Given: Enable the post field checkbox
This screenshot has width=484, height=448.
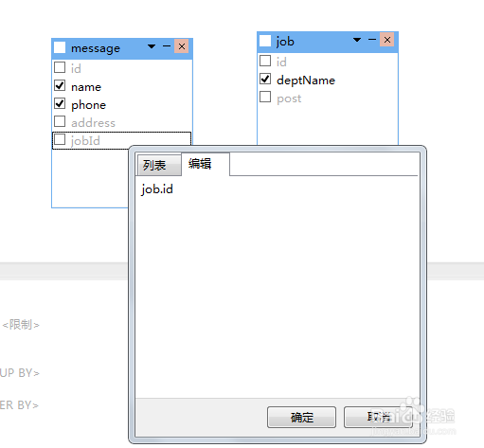Looking at the screenshot, I should point(265,97).
